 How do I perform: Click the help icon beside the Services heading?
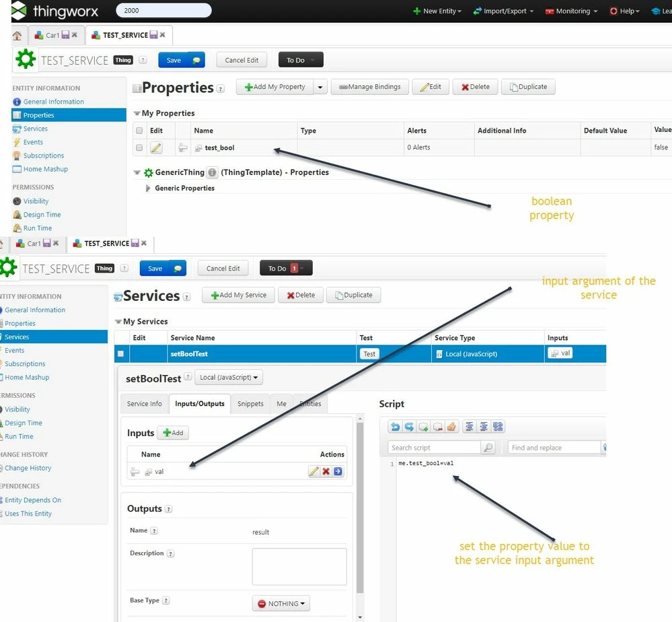pos(186,297)
